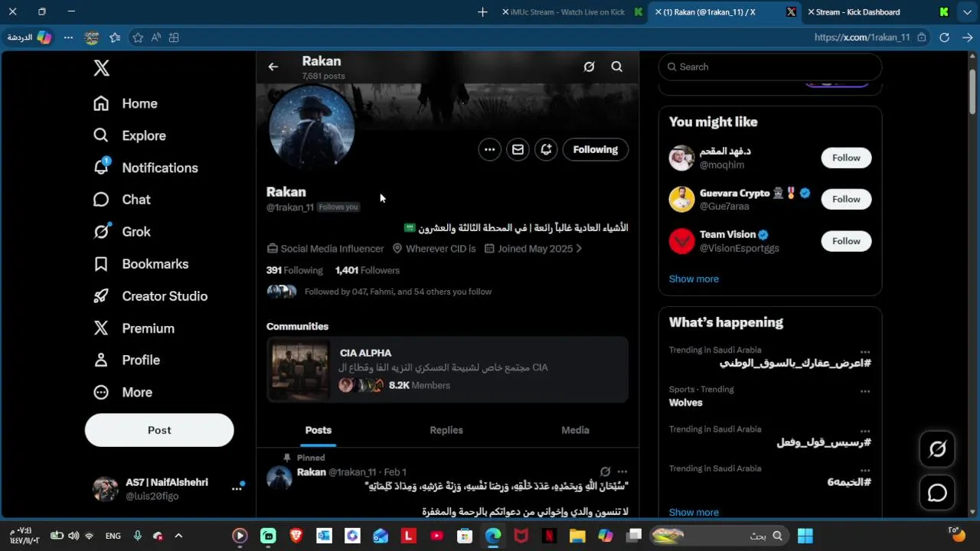980x551 pixels.
Task: Switch to the Replies tab
Action: (446, 430)
